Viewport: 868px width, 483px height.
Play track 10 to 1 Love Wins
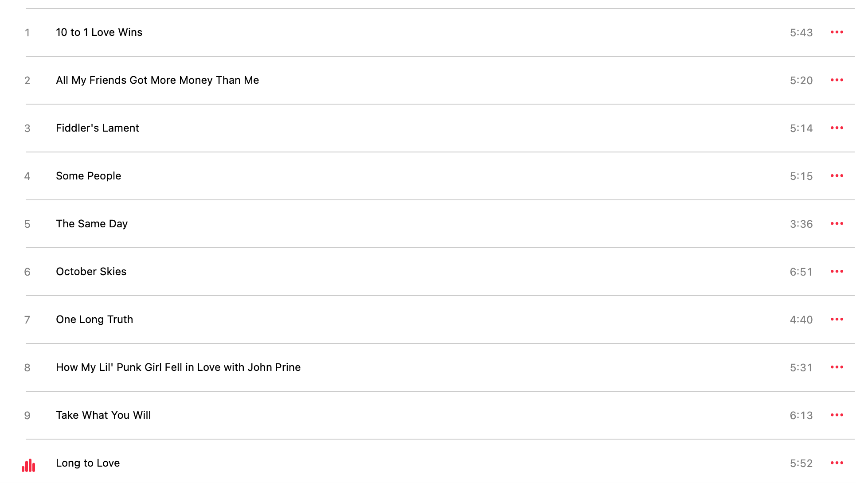pyautogui.click(x=99, y=32)
